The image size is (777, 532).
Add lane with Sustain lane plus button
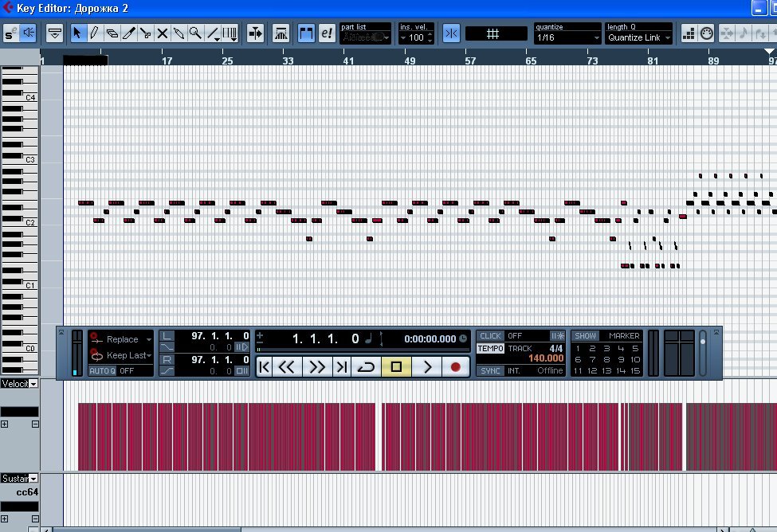tap(5, 518)
